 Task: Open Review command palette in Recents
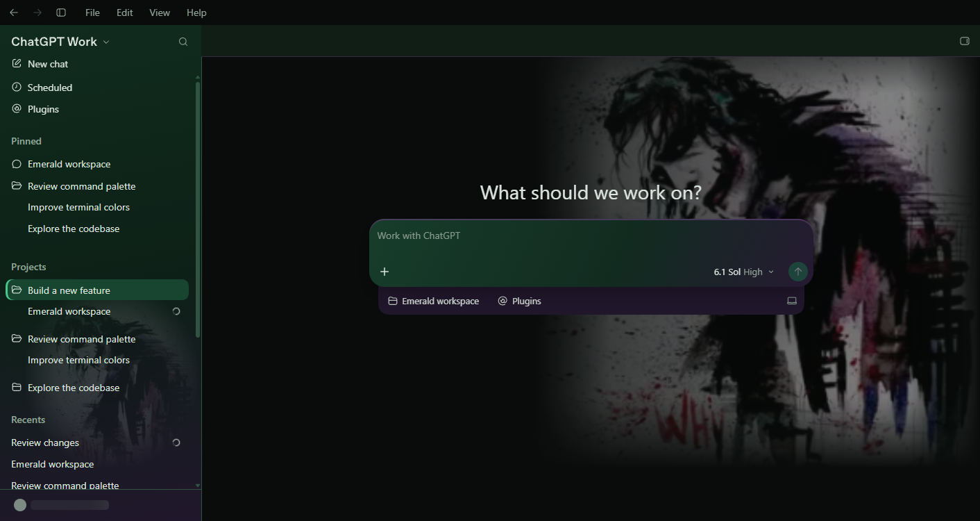tap(65, 486)
